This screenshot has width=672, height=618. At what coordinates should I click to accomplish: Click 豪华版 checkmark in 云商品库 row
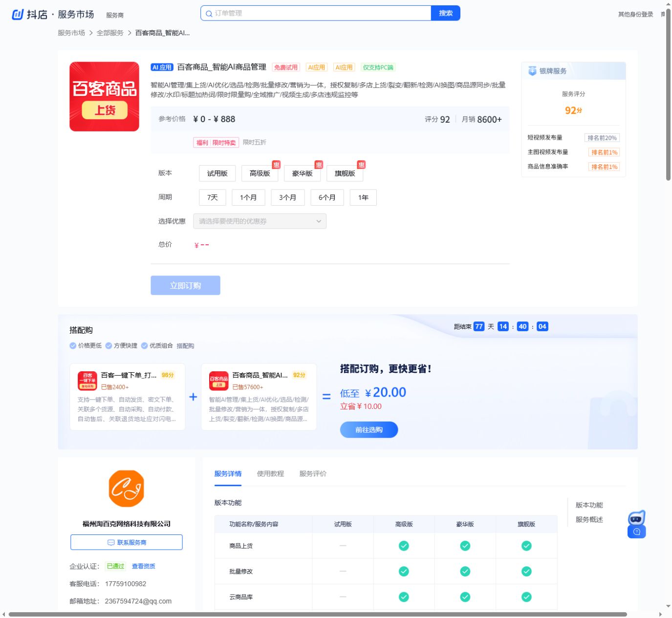click(x=465, y=597)
